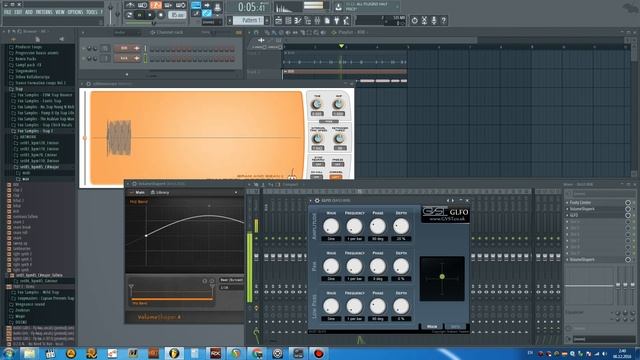
Task: Open the Pattern 1 selector dropdown
Action: point(249,20)
